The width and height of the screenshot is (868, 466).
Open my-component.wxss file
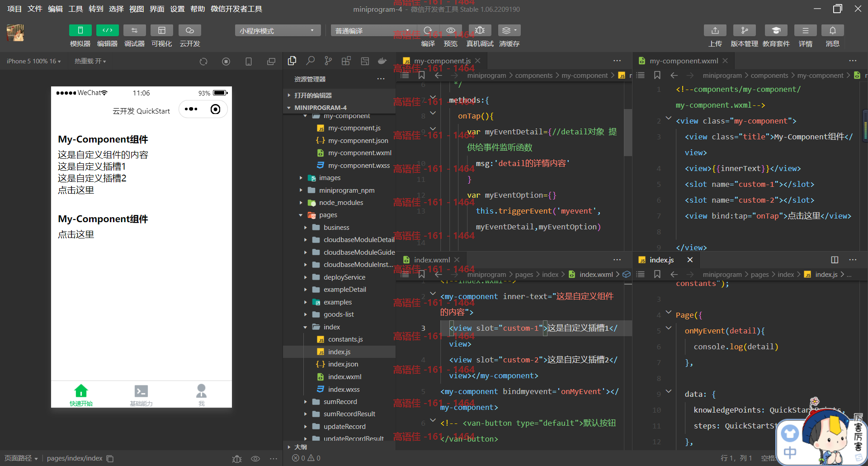tap(359, 166)
